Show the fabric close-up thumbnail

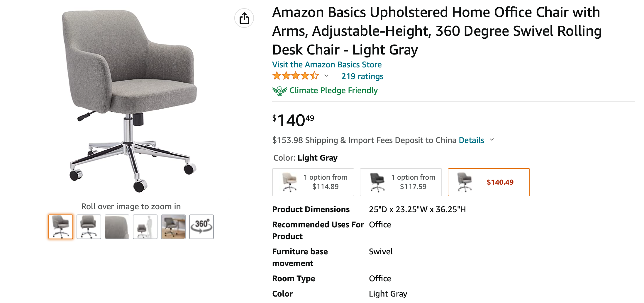(x=117, y=227)
